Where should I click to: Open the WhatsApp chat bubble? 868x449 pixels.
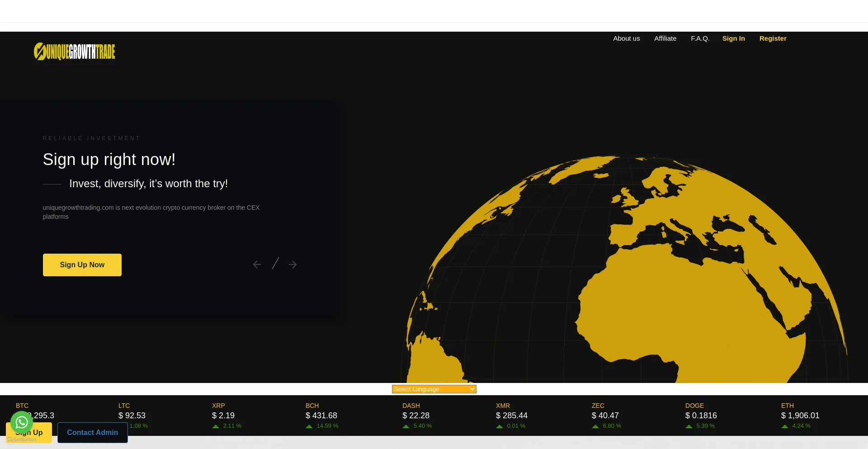22,422
